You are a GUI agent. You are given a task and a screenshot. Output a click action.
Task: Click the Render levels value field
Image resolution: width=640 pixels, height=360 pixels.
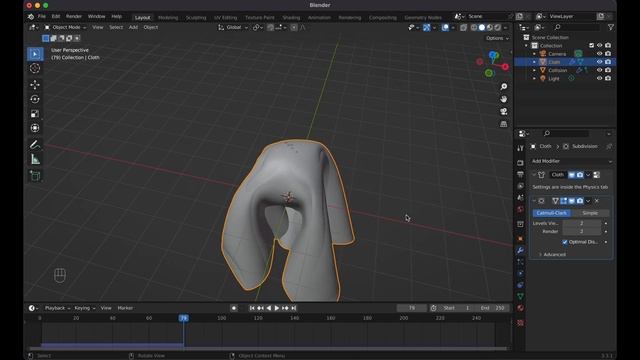point(582,231)
